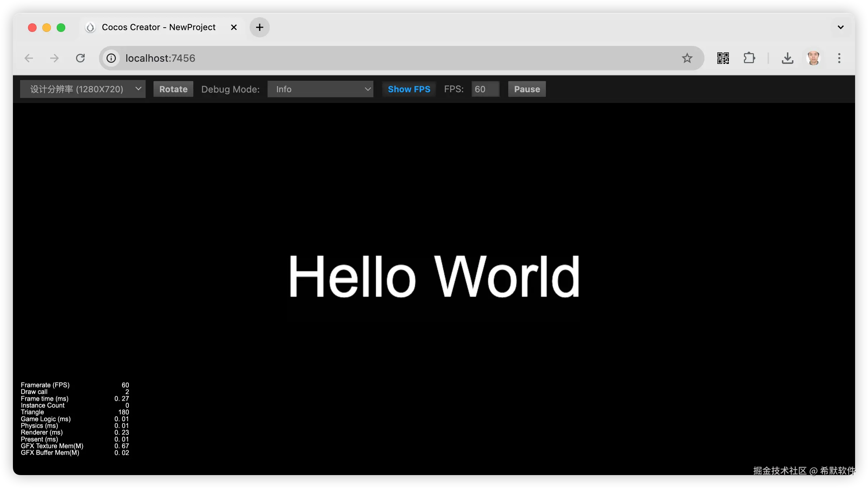Open a new browser tab
Viewport: 868px width, 488px height.
(259, 27)
